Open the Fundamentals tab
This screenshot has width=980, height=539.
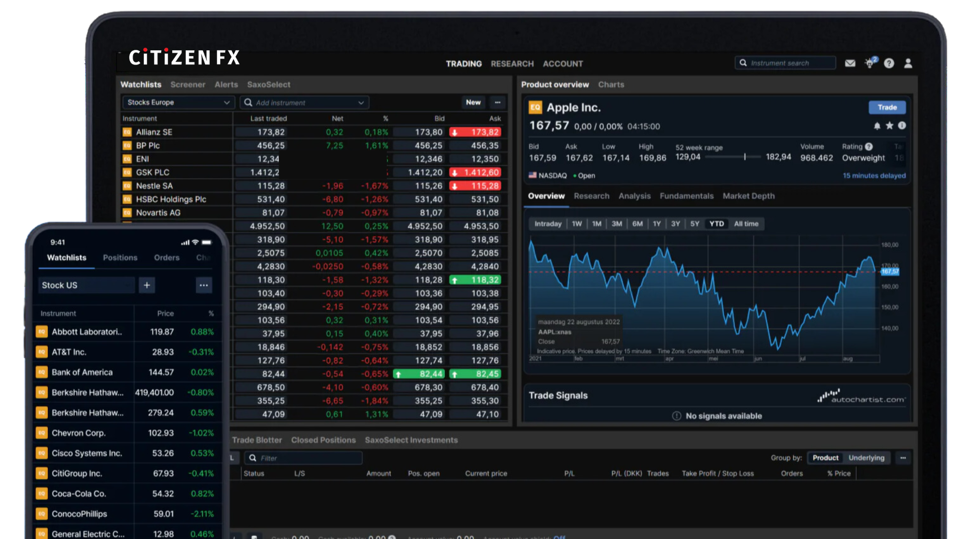click(687, 196)
